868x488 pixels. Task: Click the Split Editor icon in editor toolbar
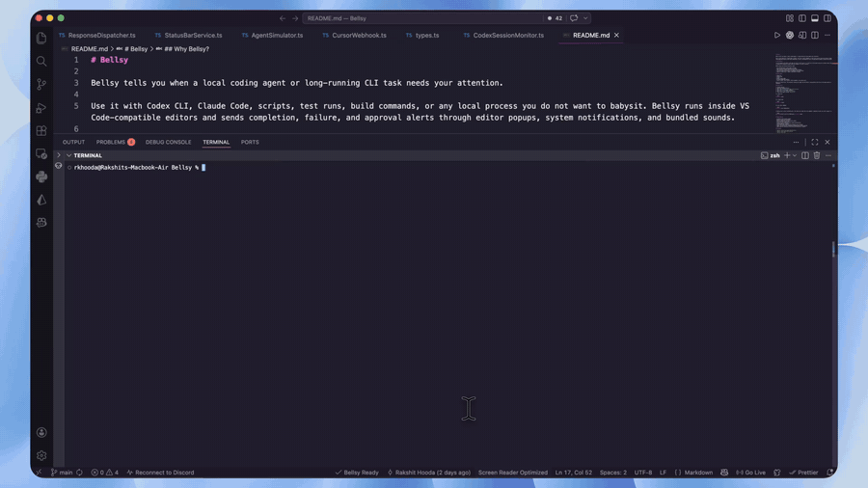[x=815, y=35]
